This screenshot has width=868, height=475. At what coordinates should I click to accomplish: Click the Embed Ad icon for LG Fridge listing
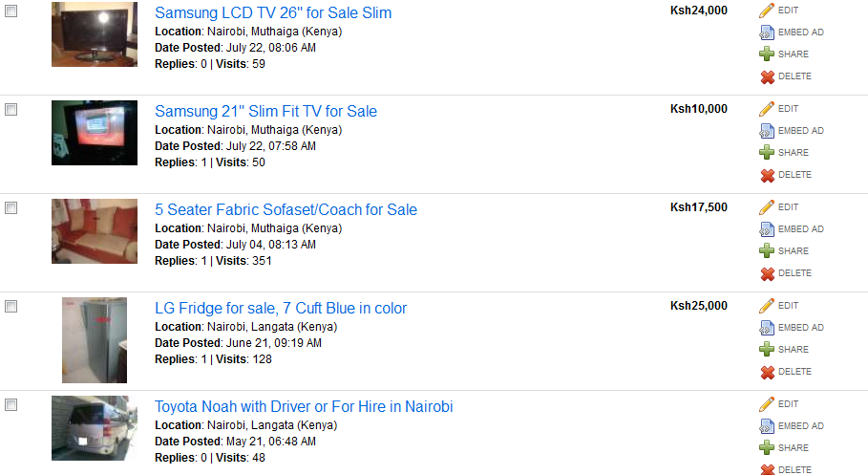767,328
